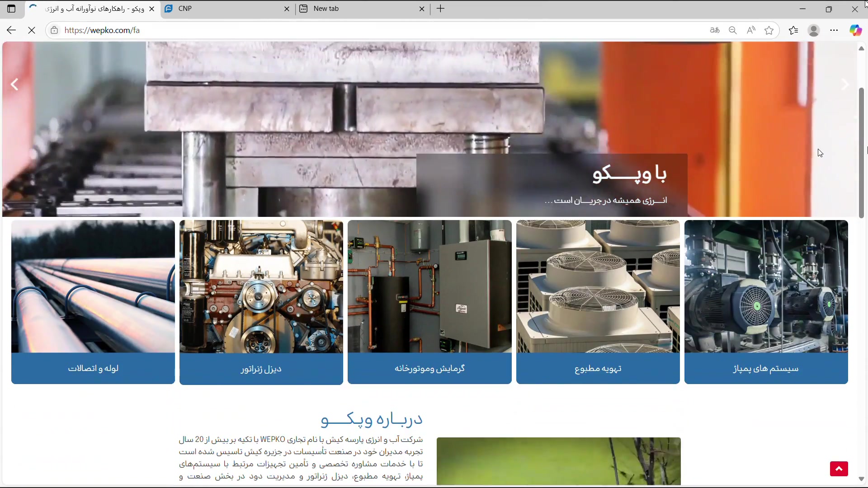Go back using the browser back arrow
Screen dimensions: 868x488
(x=11, y=30)
